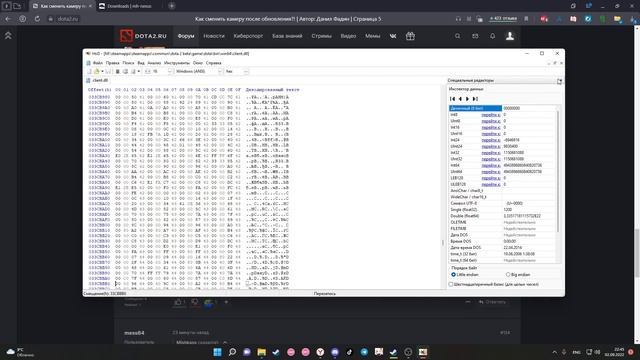Select the Двоичный (8 бит) row in inspector
Image resolution: width=640 pixels, height=360 pixels.
(502, 108)
